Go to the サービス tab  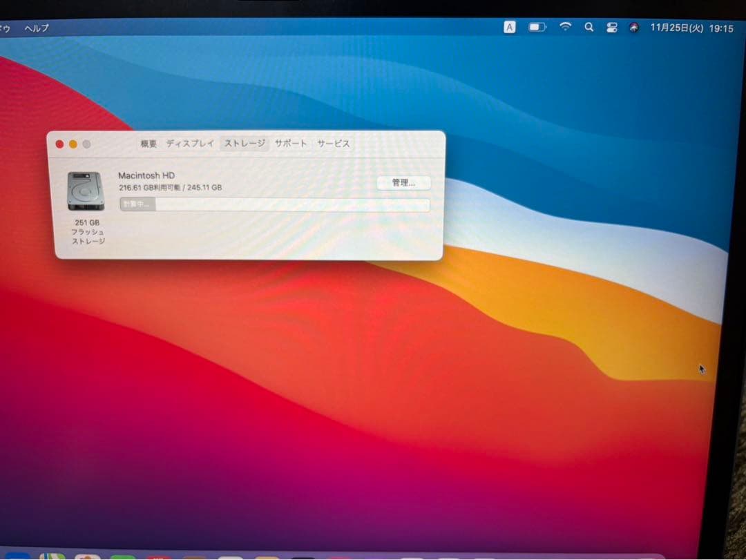click(x=334, y=144)
